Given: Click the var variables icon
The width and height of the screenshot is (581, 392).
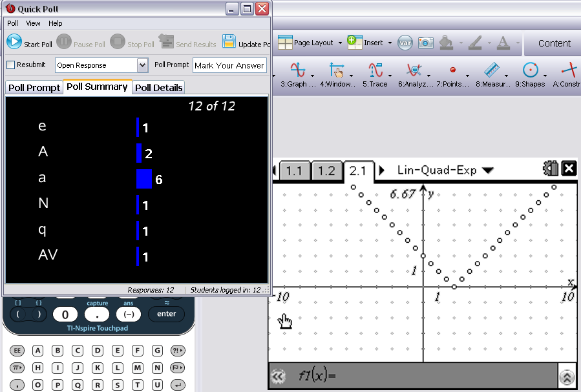Looking at the screenshot, I should [x=405, y=43].
